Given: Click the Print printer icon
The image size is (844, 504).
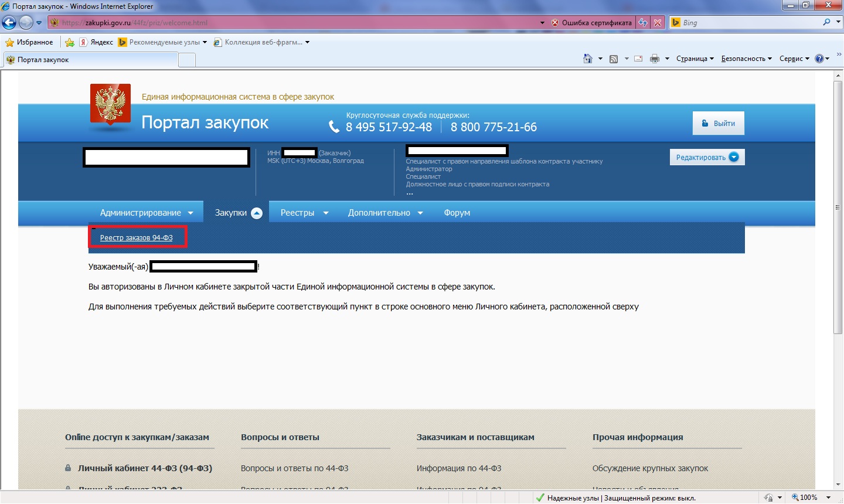Looking at the screenshot, I should pos(655,59).
